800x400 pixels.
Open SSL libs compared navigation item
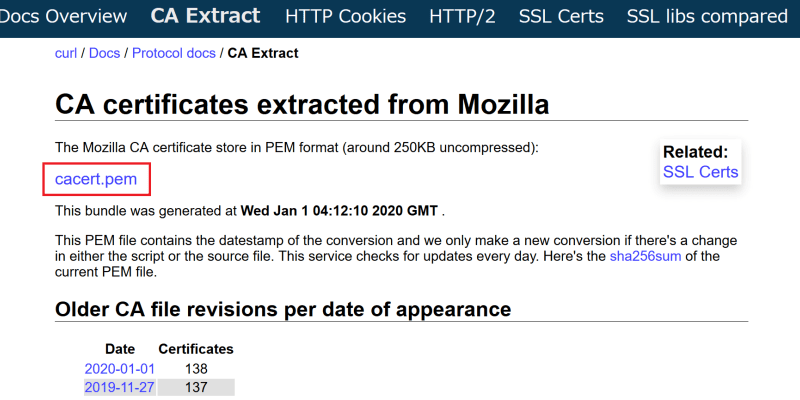(x=707, y=16)
